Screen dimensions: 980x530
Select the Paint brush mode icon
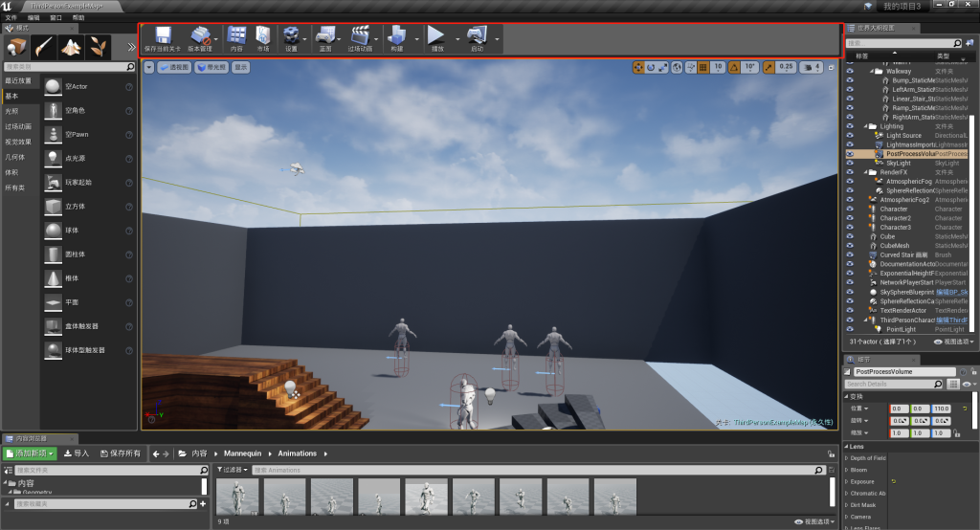tap(44, 47)
